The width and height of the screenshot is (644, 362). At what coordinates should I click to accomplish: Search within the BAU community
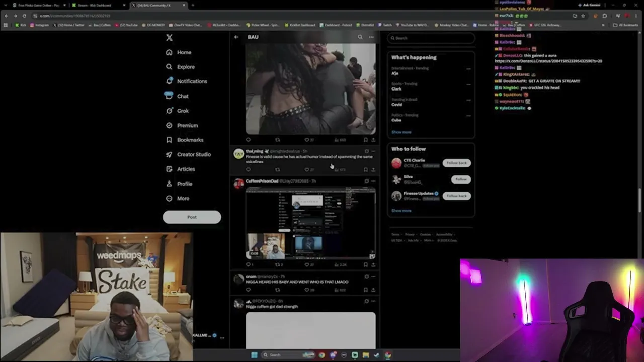(360, 37)
